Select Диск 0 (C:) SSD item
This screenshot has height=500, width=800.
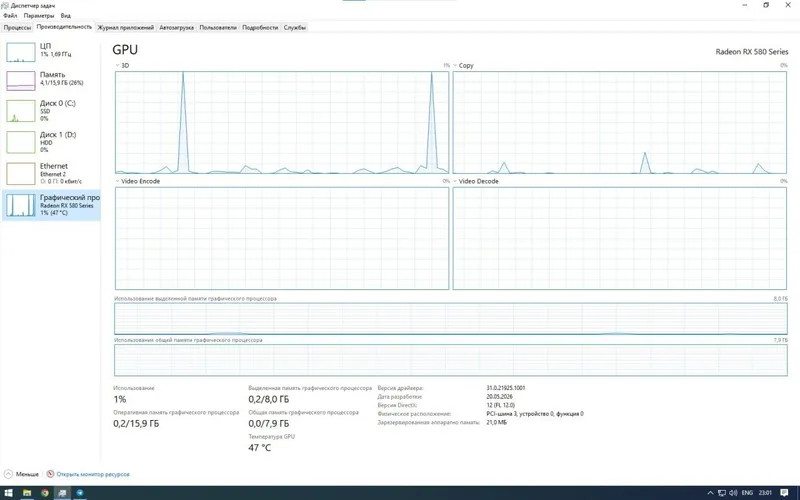point(51,110)
